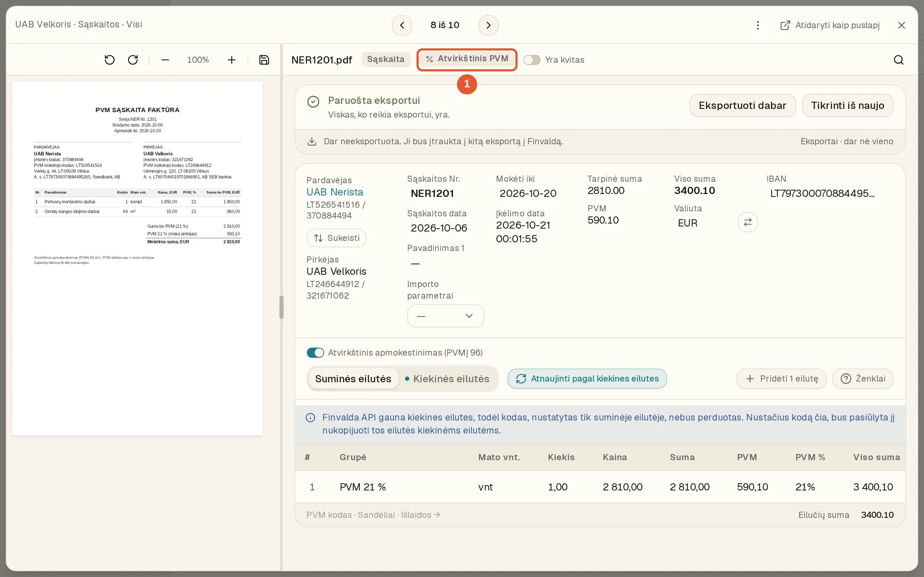Viewport: 924px width, 577px height.
Task: Select the Suminės eilutės tab
Action: (353, 379)
